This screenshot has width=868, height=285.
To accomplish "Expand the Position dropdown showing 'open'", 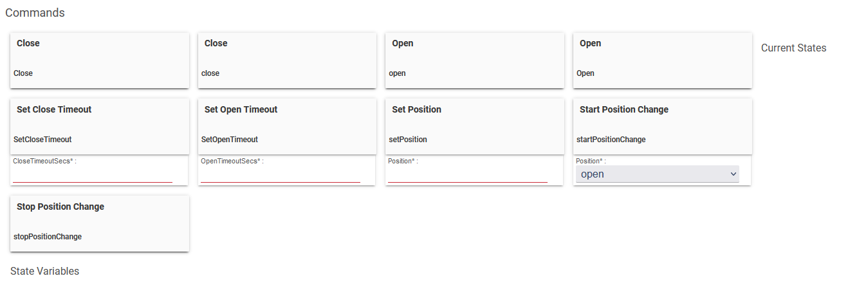I will 657,174.
